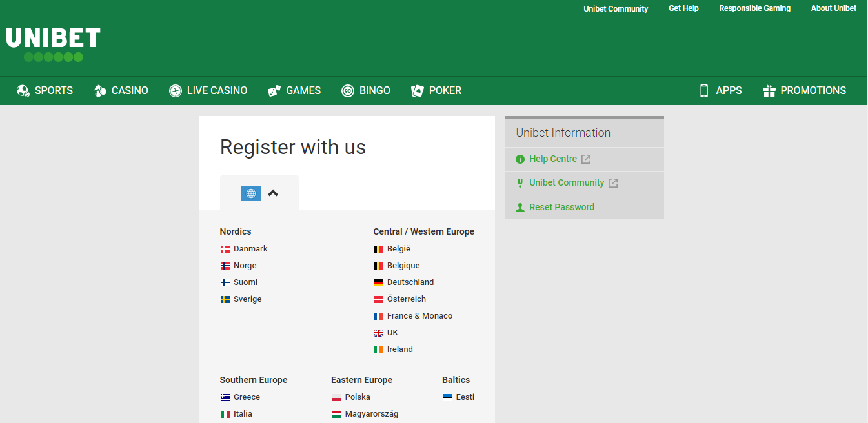Open the Promotions menu item

click(x=812, y=91)
